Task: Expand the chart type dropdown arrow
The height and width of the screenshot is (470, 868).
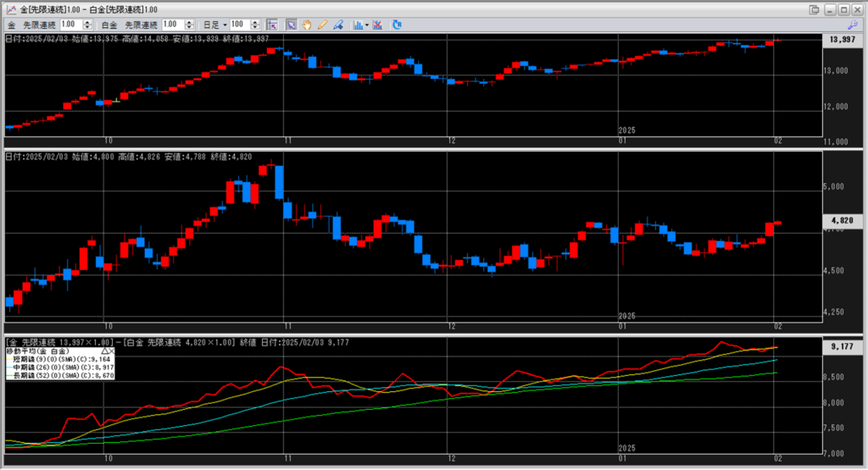Action: pos(366,25)
